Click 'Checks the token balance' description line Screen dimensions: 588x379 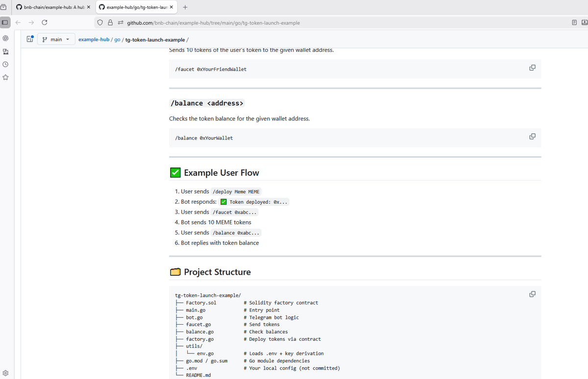coord(239,118)
